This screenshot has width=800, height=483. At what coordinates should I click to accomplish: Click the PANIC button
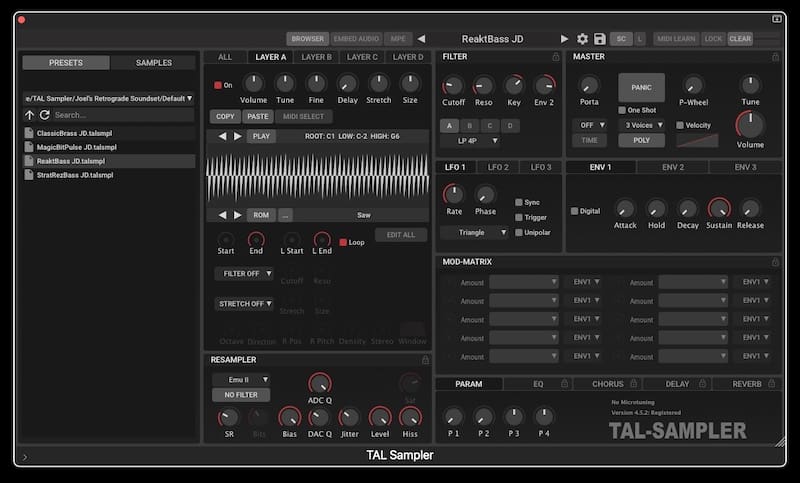tap(641, 87)
